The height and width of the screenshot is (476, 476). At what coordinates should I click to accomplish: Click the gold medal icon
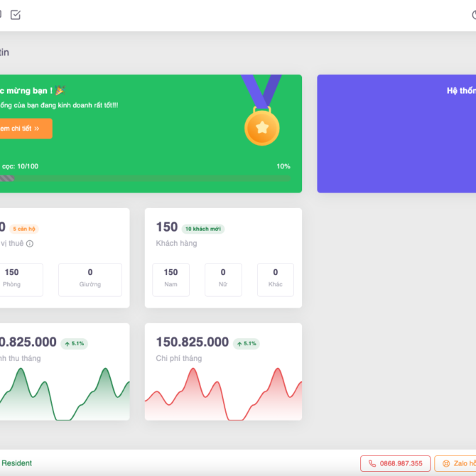[262, 126]
